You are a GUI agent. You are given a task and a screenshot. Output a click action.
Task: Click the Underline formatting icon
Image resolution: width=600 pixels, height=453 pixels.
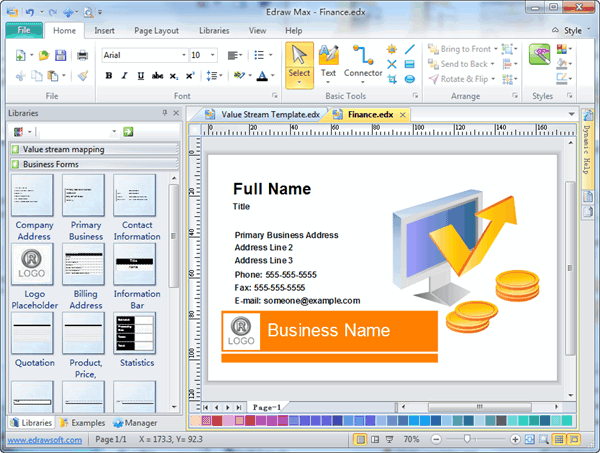point(140,75)
